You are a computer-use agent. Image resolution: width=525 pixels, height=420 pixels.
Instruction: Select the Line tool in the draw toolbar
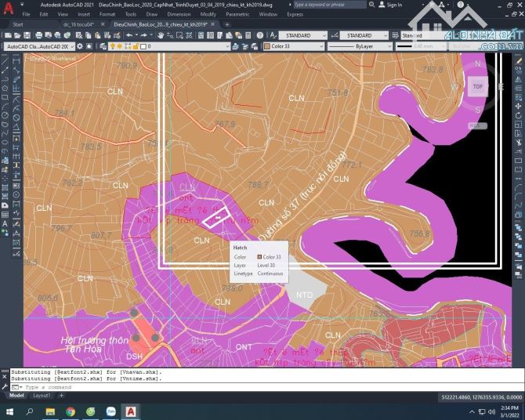click(6, 60)
